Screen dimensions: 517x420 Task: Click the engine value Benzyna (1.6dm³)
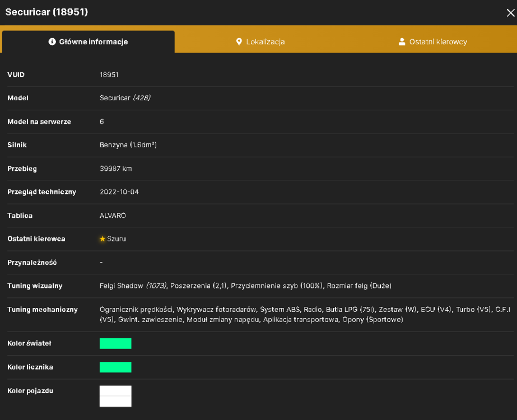(x=128, y=145)
